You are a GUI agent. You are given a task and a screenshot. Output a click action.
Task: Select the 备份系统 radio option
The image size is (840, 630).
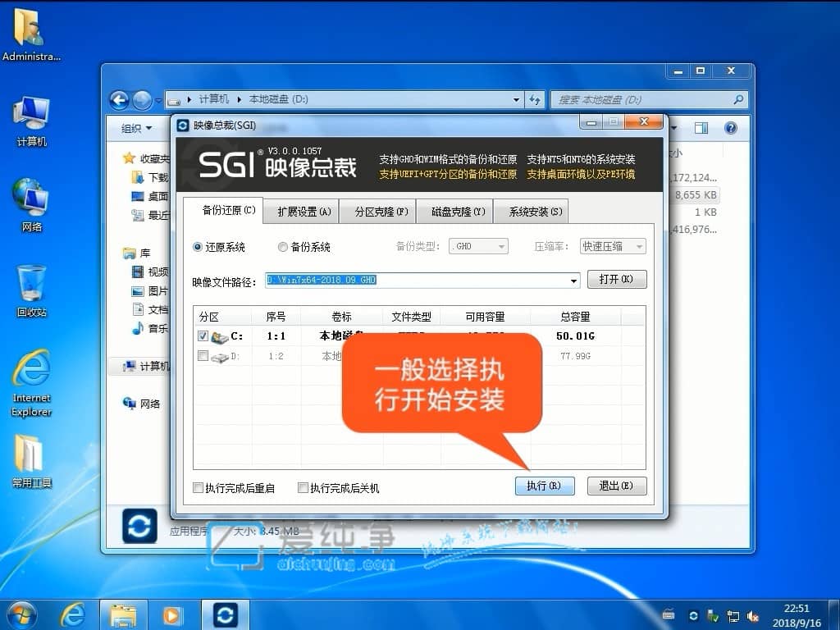[281, 248]
